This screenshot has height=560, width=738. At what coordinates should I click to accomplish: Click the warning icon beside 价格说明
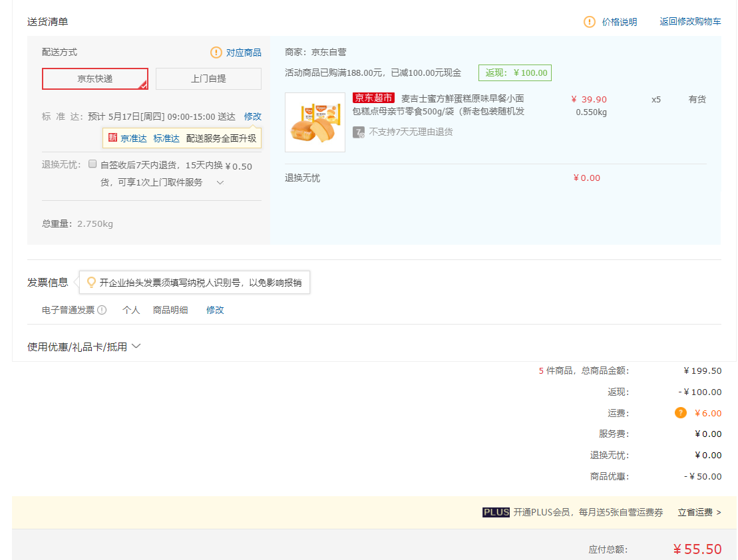tap(590, 22)
